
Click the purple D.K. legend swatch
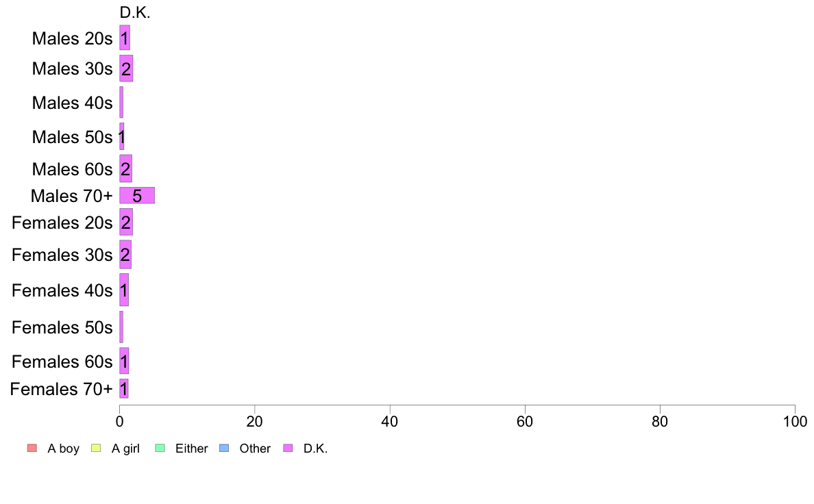(x=288, y=448)
